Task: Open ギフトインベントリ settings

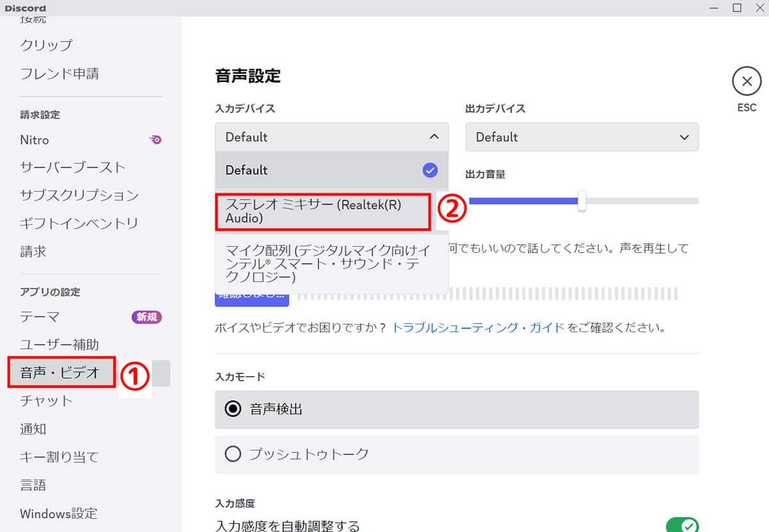Action: 79,223
